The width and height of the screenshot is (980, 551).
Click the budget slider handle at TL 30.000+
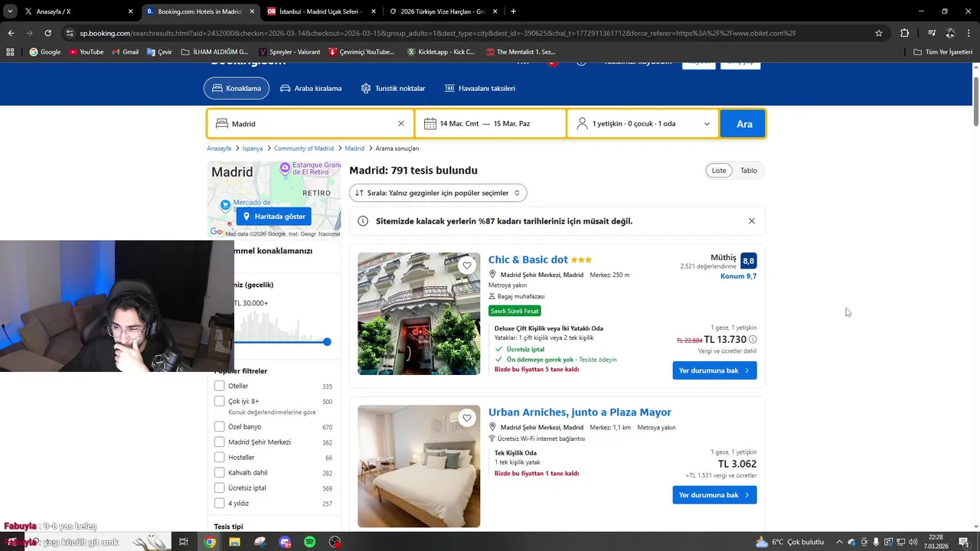tap(327, 342)
